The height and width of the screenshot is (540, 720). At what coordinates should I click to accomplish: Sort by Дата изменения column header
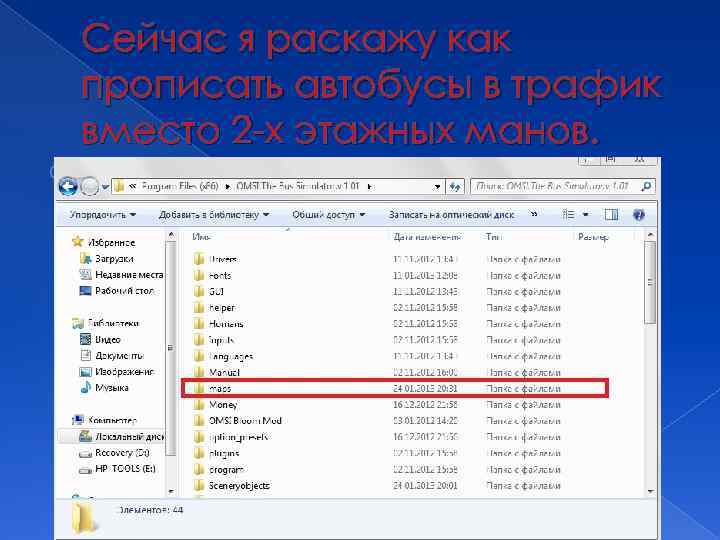(x=427, y=237)
